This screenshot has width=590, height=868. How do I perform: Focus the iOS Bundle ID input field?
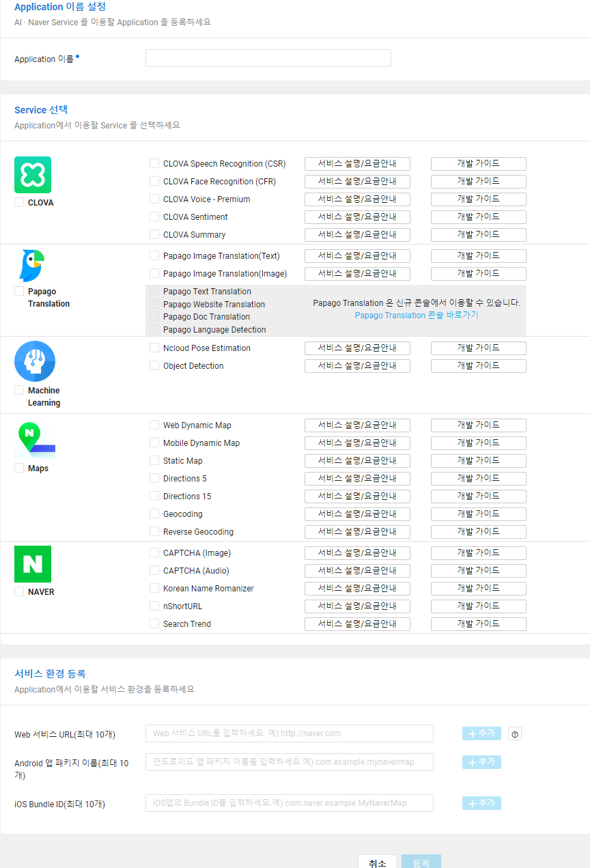tap(290, 803)
